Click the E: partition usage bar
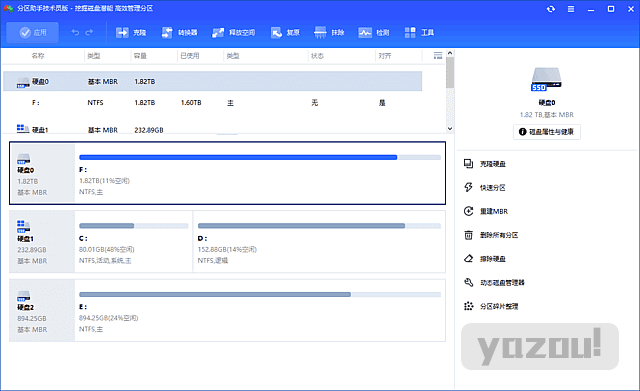This screenshot has height=391, width=640. coord(260,294)
